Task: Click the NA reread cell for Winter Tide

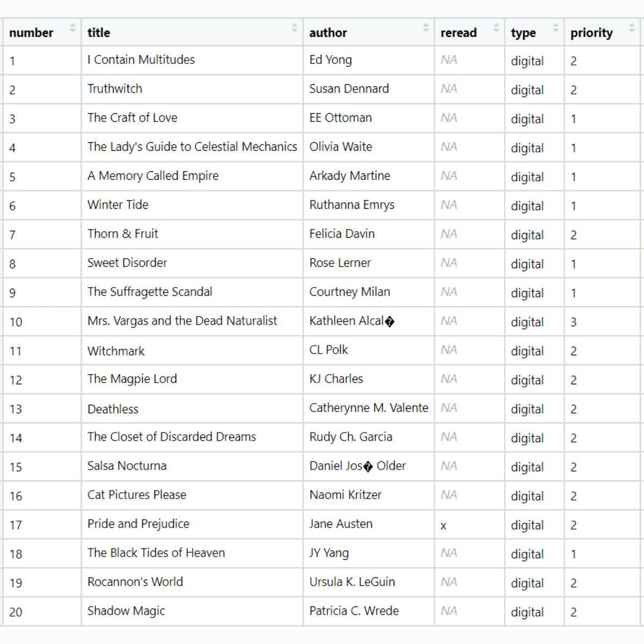Action: 449,205
